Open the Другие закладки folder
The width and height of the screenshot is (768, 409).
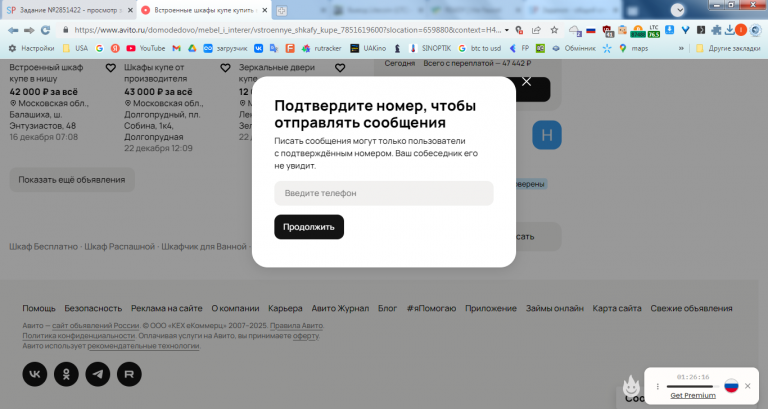728,48
